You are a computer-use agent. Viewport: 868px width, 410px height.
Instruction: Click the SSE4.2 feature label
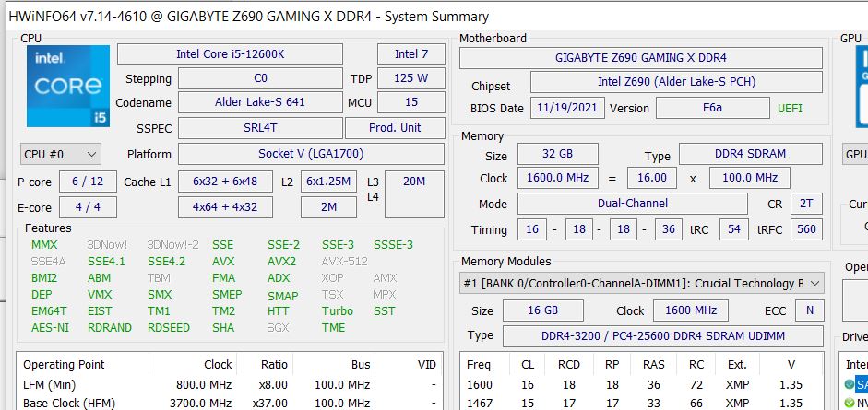pyautogui.click(x=166, y=262)
